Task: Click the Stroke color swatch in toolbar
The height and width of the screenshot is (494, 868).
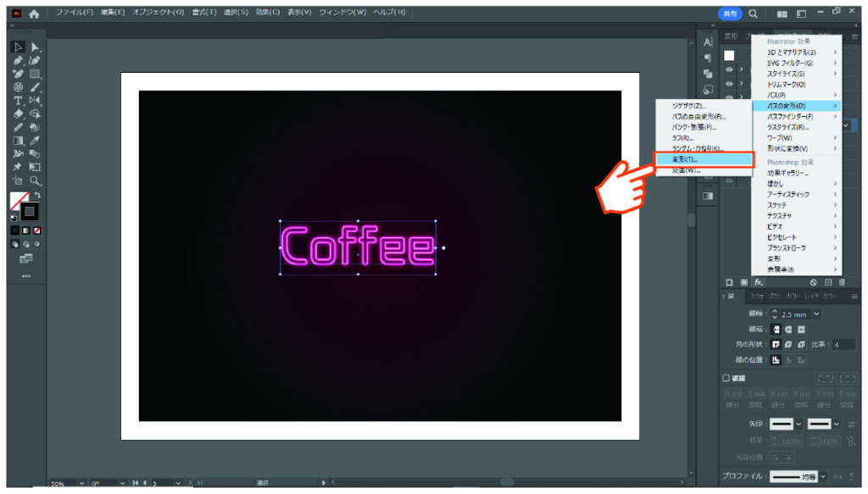Action: 30,211
